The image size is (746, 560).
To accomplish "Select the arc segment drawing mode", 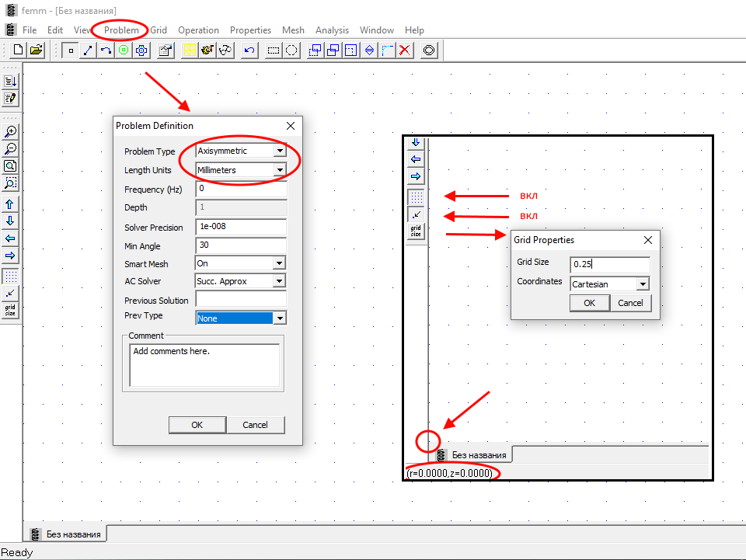I will pyautogui.click(x=106, y=50).
